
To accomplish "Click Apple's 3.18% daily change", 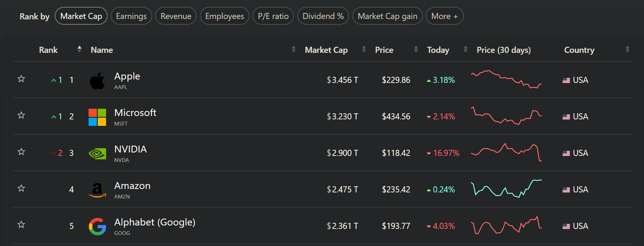I will 441,80.
